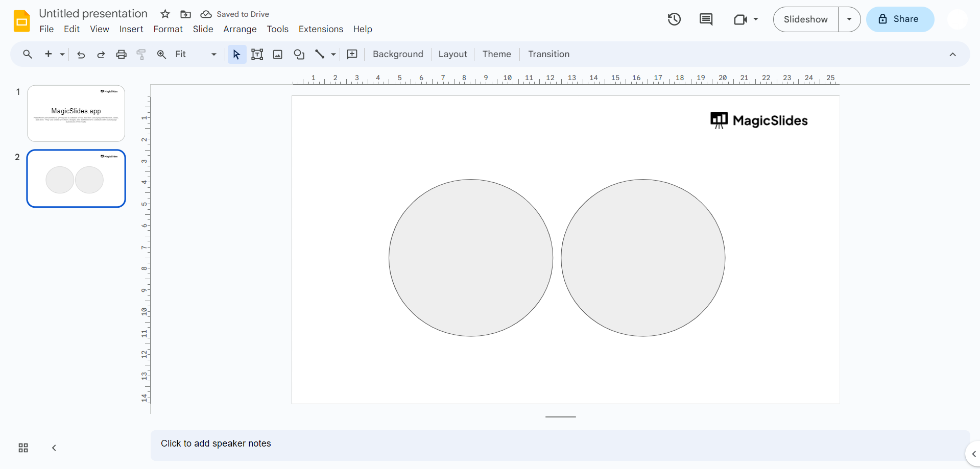
Task: Click the redo arrow icon
Action: click(101, 55)
